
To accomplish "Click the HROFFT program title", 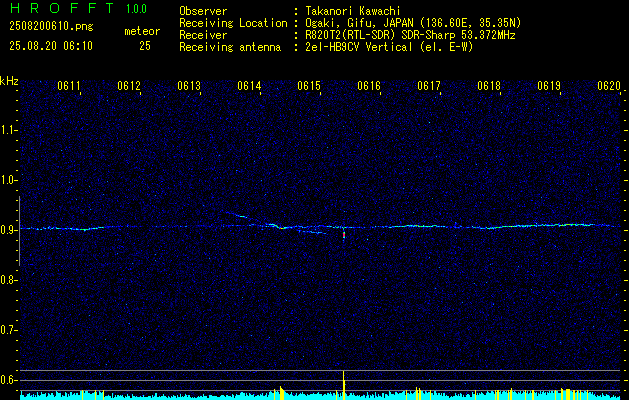I will pyautogui.click(x=62, y=8).
